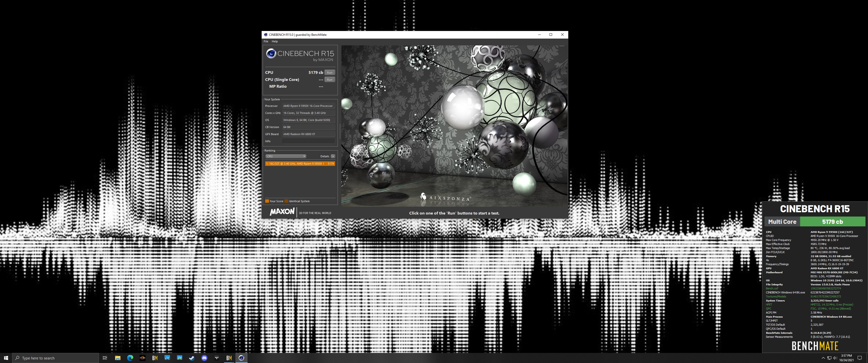Run the CPU (Single Core) test
Viewport: 868px width, 363px height.
[330, 79]
